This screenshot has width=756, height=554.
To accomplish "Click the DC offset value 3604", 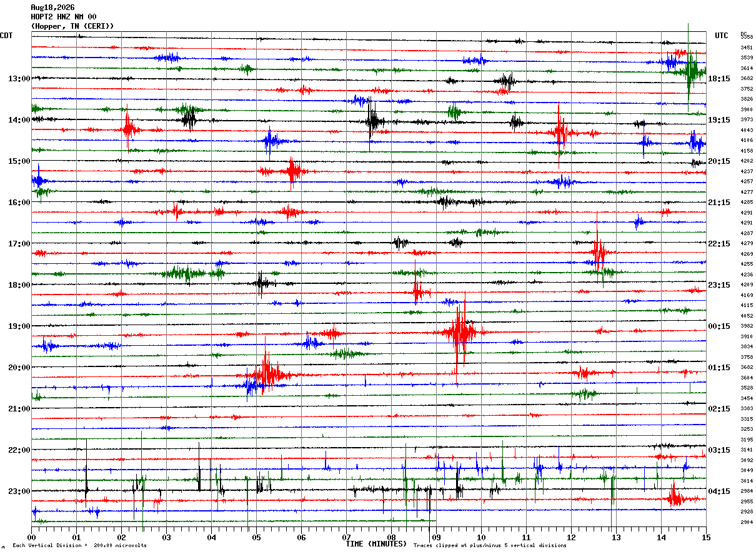I will pos(747,378).
